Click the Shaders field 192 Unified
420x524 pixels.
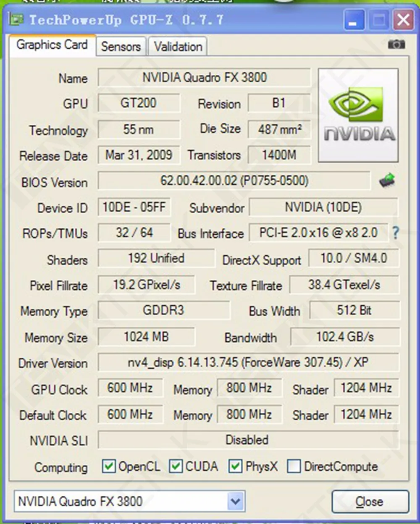click(156, 258)
